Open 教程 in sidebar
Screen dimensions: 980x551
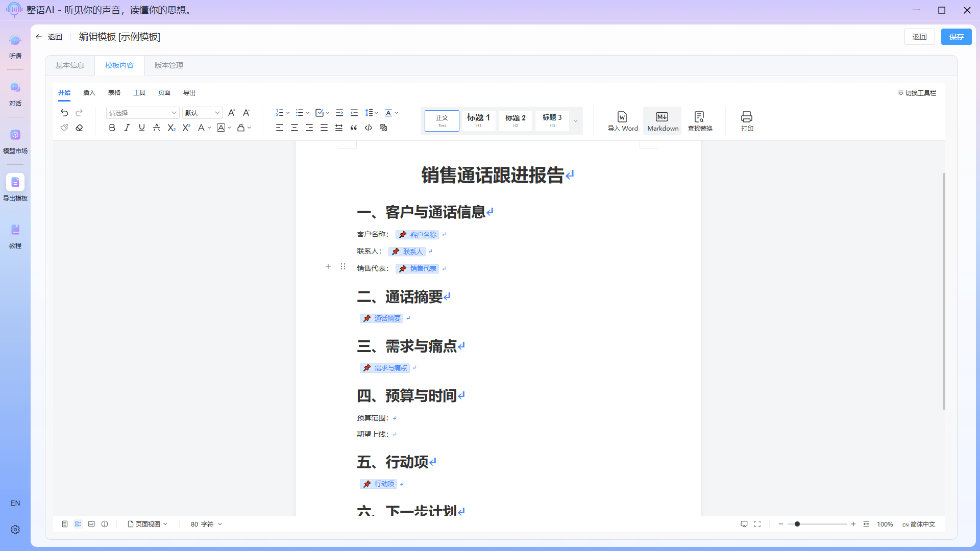(x=15, y=237)
